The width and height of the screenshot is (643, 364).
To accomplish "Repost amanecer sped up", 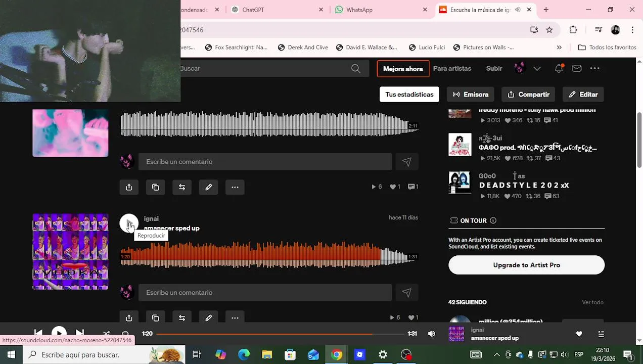I will [182, 317].
